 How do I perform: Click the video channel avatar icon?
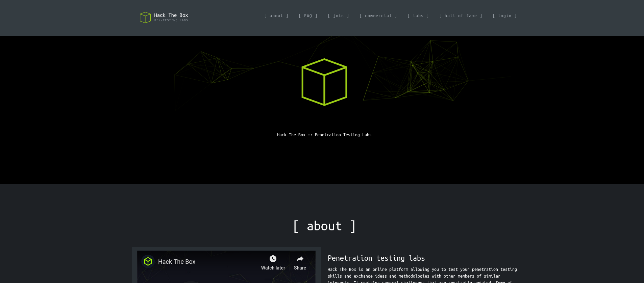tap(148, 261)
